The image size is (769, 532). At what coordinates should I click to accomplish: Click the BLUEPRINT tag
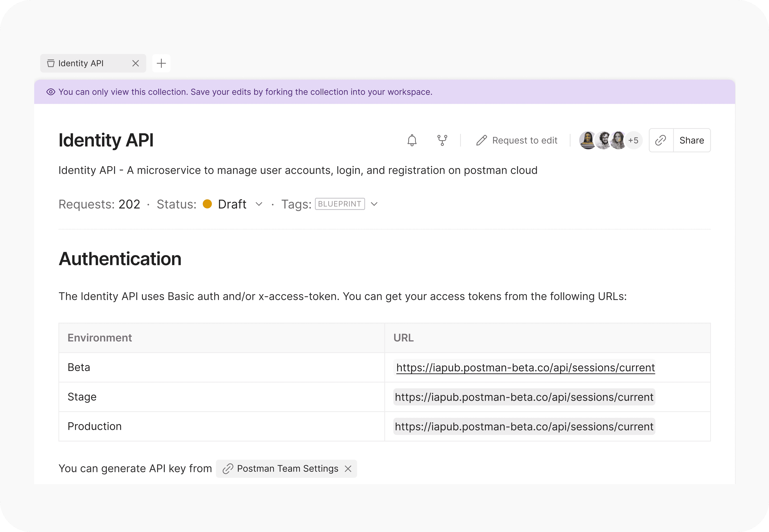[340, 204]
